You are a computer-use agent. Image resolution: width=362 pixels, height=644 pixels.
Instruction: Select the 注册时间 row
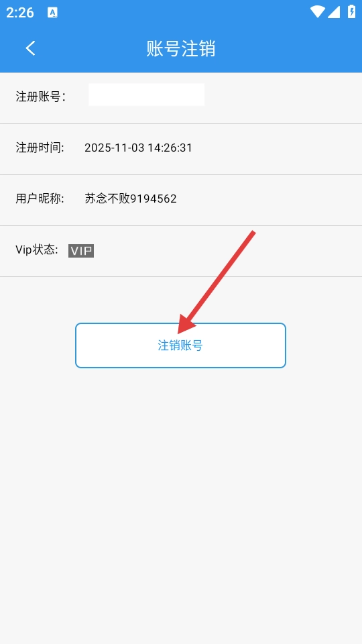[x=181, y=149]
